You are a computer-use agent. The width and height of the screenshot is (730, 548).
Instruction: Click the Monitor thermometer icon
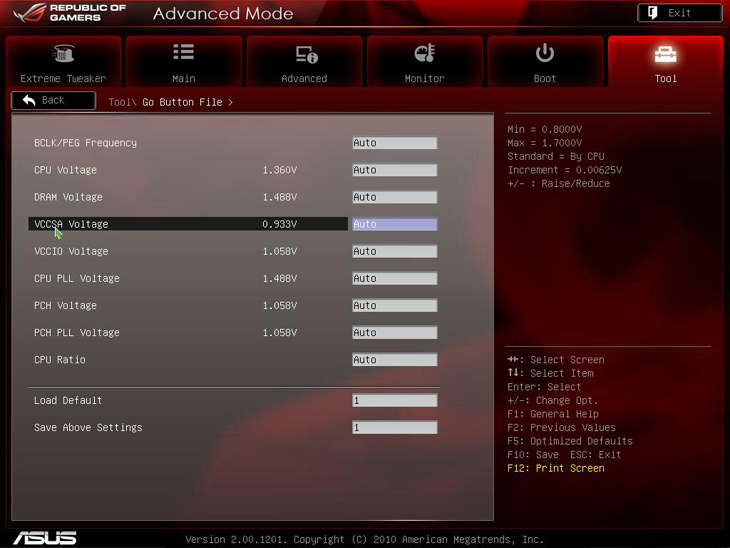pyautogui.click(x=424, y=54)
